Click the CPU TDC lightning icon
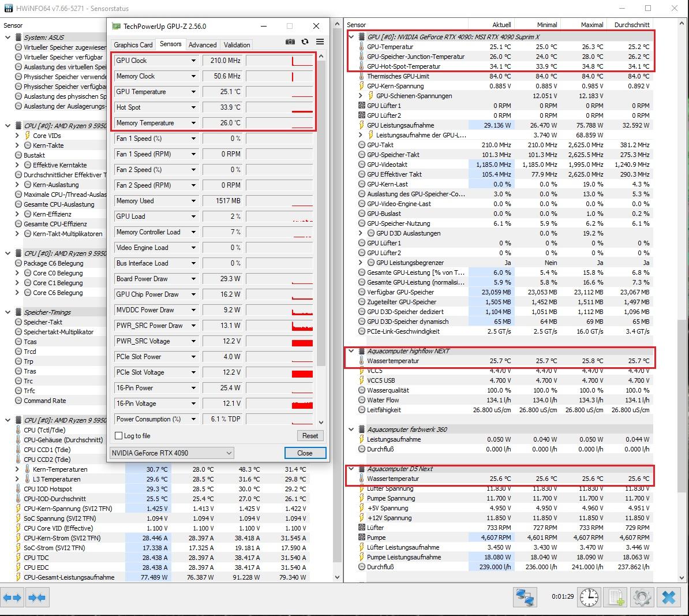The image size is (689, 616). [18, 558]
